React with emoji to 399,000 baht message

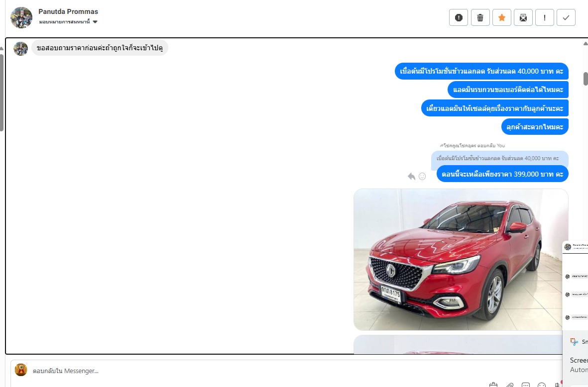[x=422, y=176]
